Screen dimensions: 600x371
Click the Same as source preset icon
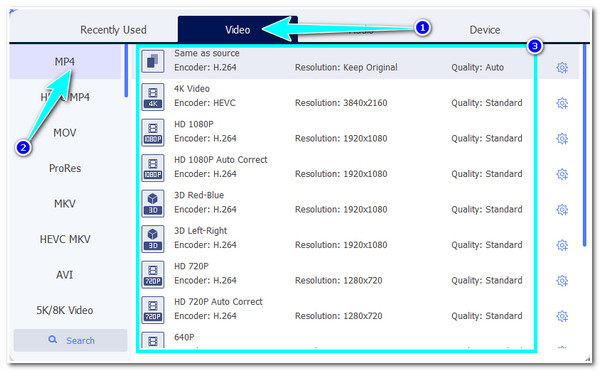pos(153,61)
